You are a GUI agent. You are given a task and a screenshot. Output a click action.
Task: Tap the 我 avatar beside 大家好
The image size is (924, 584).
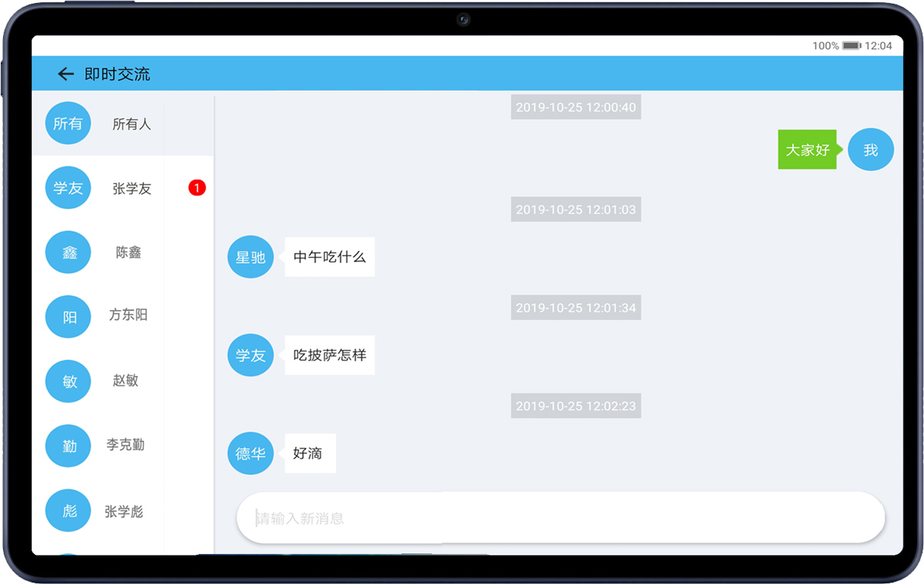[x=870, y=149]
